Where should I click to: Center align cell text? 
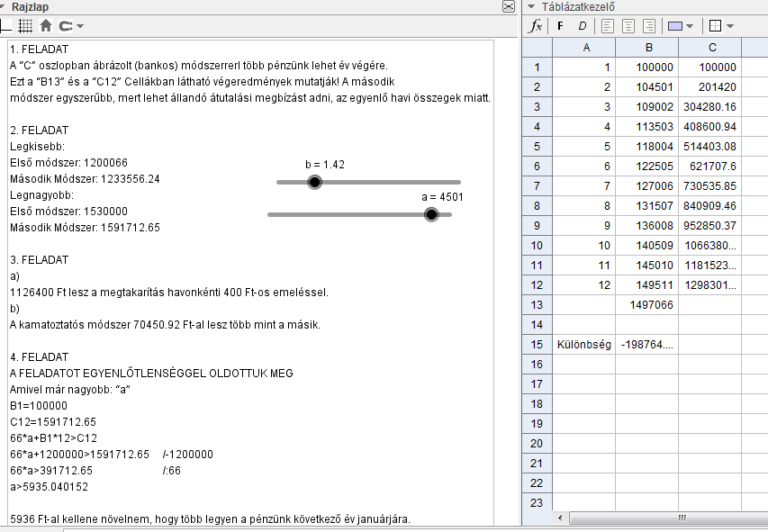pyautogui.click(x=628, y=26)
